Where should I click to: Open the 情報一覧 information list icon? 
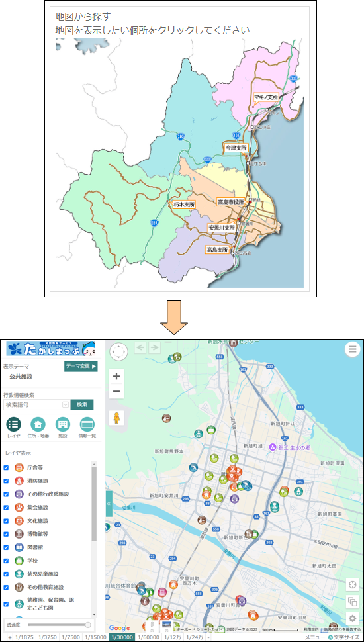coord(87,424)
